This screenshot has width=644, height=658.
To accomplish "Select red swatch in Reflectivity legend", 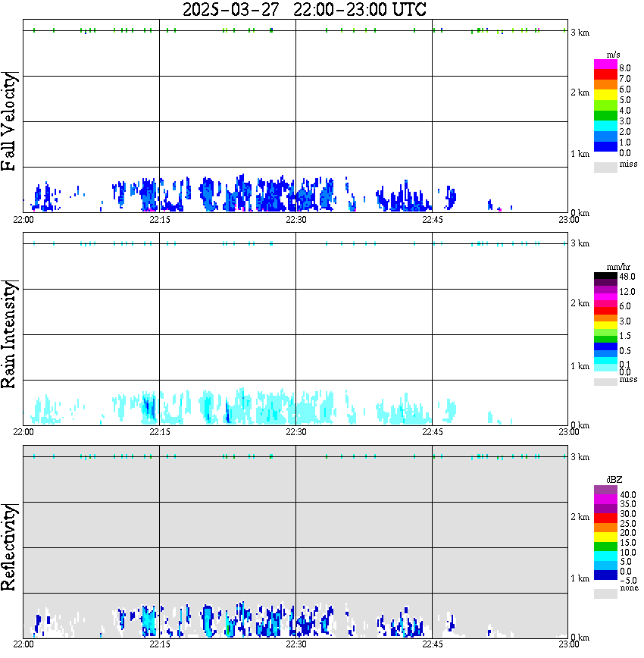I will pos(605,519).
